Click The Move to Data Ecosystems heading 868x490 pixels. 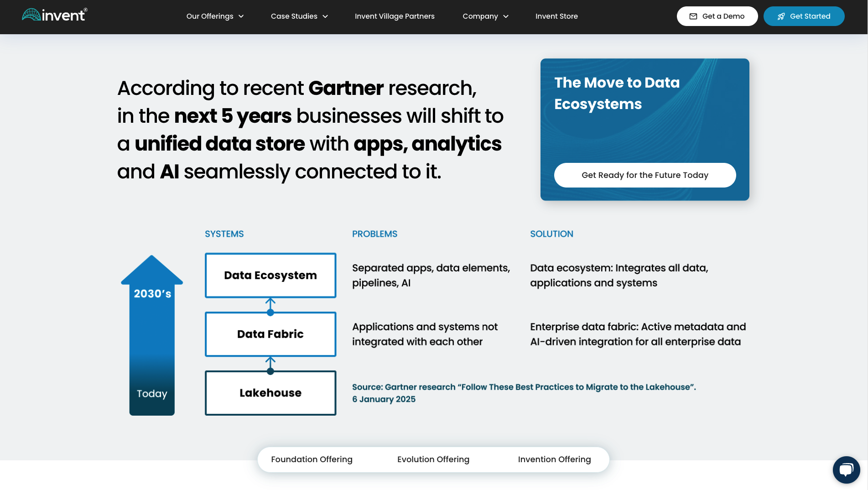[x=617, y=93]
